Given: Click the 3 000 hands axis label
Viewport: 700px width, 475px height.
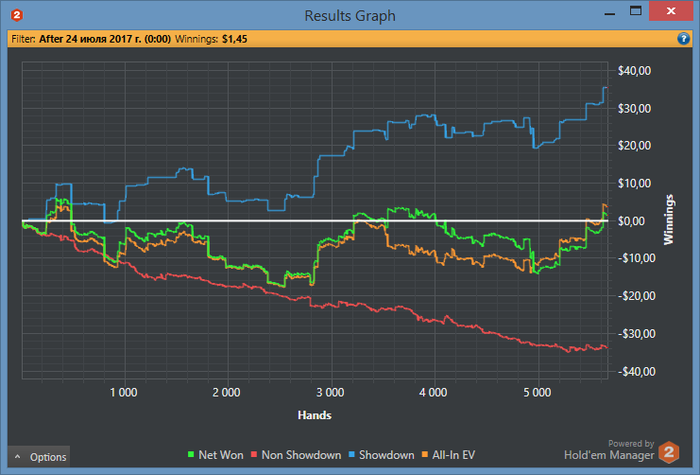Looking at the screenshot, I should pos(330,392).
